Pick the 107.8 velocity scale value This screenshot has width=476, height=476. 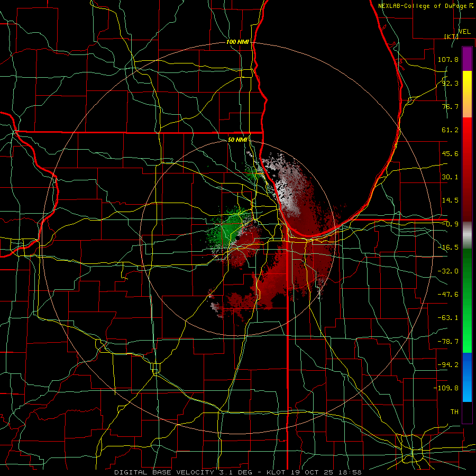pyautogui.click(x=448, y=59)
